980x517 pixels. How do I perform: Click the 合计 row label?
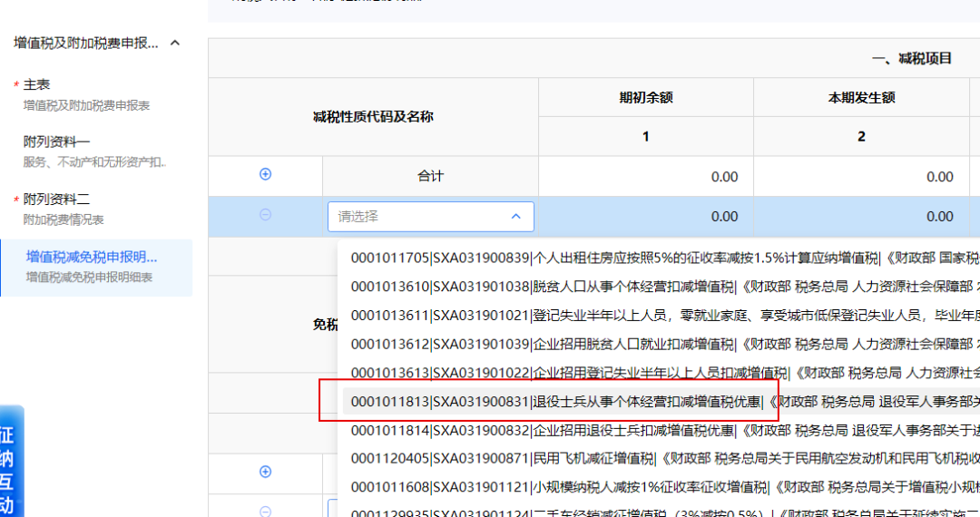(431, 177)
